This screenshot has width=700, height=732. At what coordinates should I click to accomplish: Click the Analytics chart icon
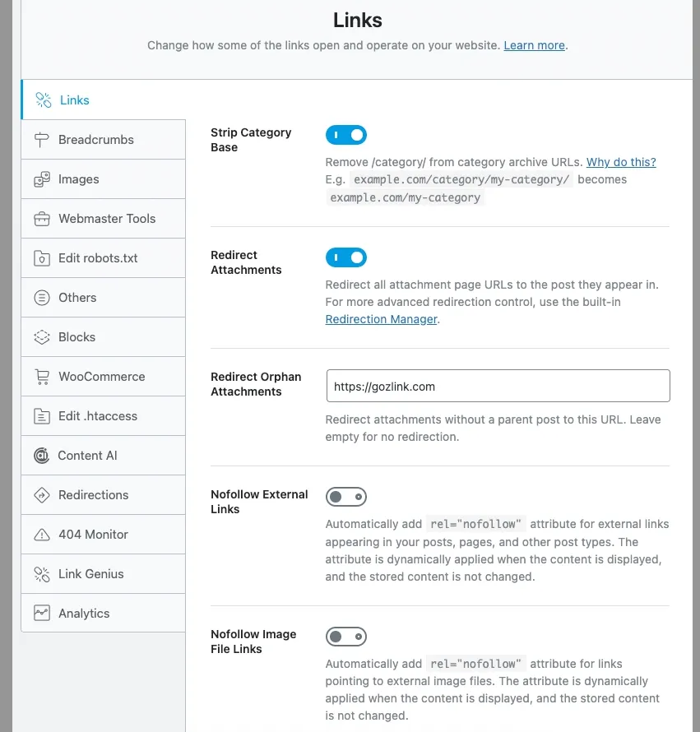pos(42,614)
